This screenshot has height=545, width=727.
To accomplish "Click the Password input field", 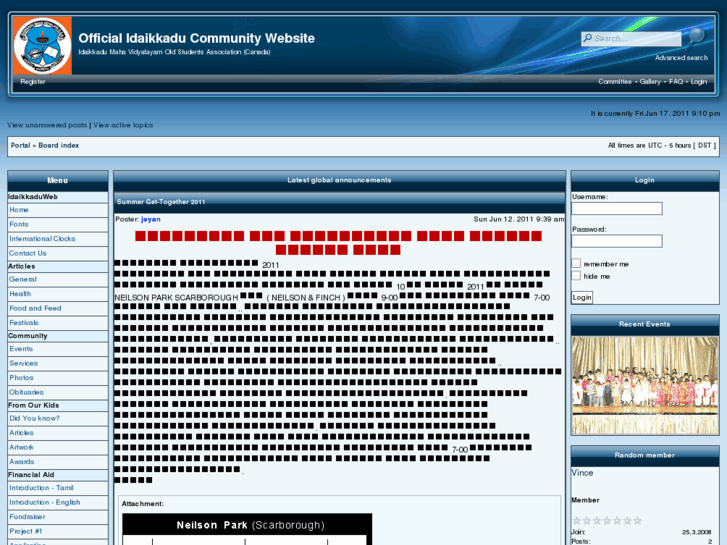I will [x=617, y=241].
